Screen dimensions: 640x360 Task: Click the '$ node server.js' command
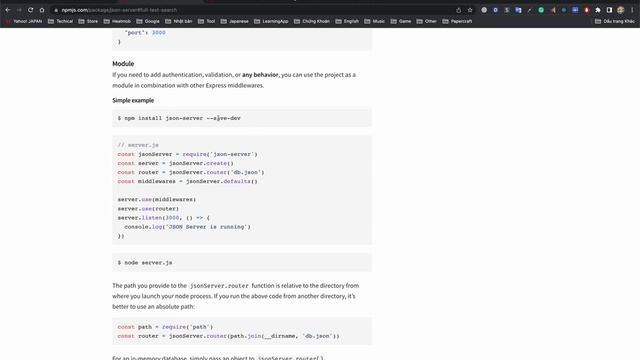(145, 262)
